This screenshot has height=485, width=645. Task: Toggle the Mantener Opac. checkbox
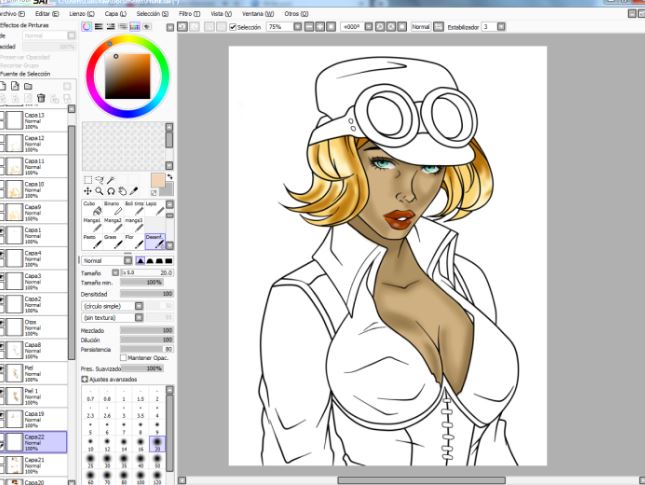pyautogui.click(x=123, y=358)
